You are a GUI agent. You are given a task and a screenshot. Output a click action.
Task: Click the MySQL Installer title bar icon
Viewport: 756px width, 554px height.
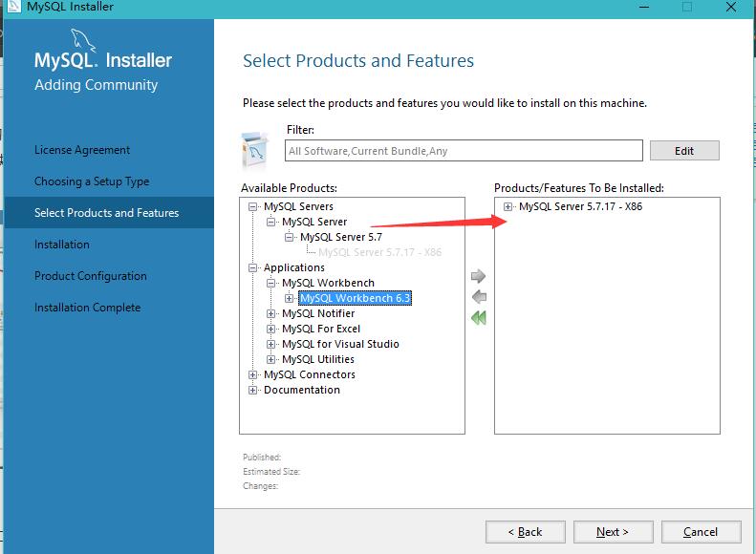coord(13,7)
